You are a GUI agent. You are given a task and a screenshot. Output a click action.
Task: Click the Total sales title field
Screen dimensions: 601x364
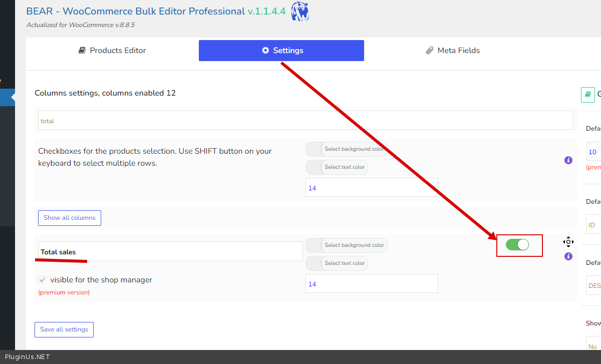[x=170, y=252]
